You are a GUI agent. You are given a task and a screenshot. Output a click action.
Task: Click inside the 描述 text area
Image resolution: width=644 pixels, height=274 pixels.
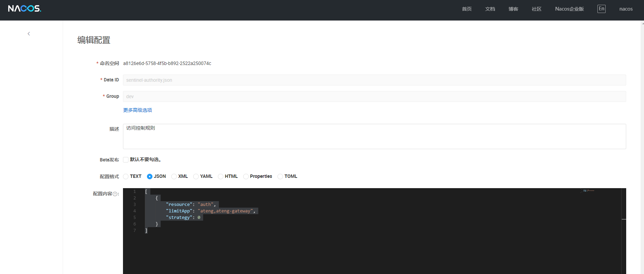coord(374,136)
